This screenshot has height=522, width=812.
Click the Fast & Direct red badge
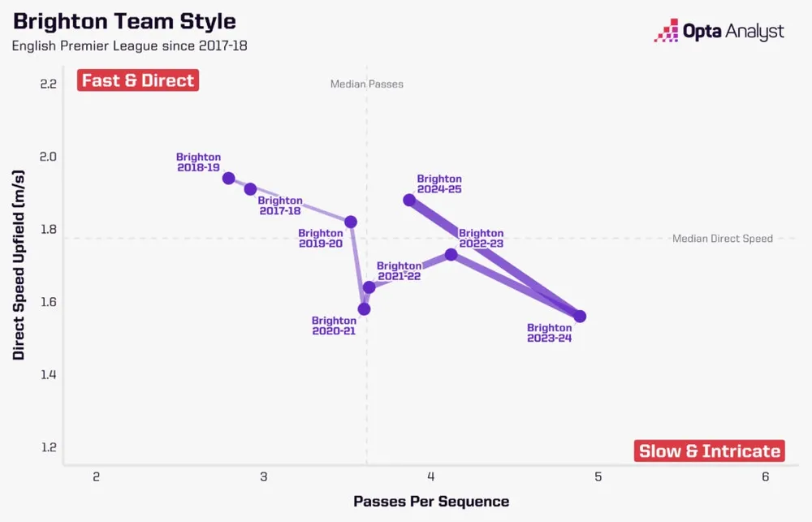tap(138, 80)
